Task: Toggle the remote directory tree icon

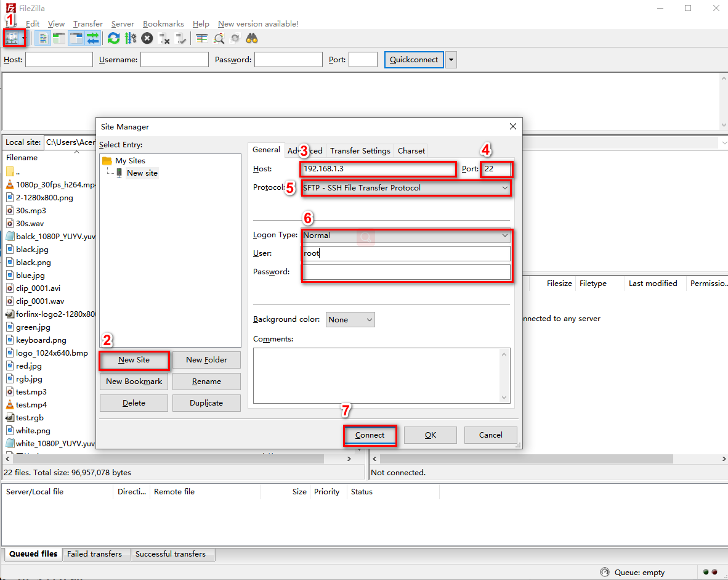Action: (76, 38)
